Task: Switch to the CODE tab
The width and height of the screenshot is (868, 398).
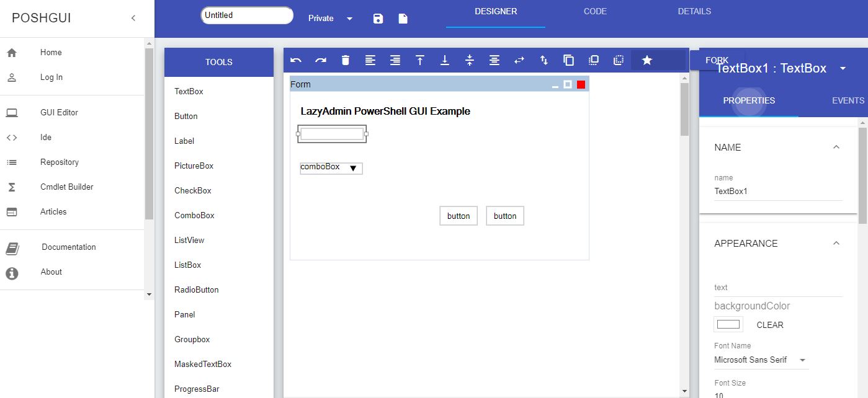Action: tap(594, 11)
